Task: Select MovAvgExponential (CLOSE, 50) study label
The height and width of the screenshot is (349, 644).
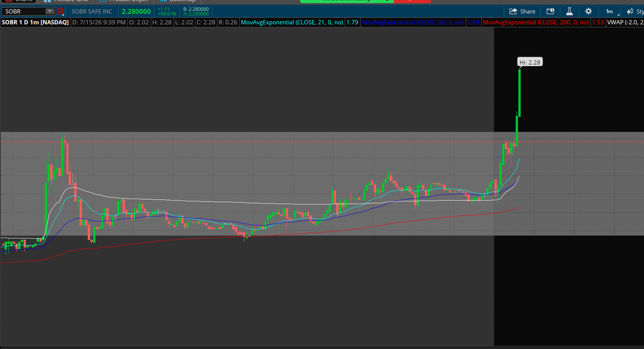Action: point(413,23)
